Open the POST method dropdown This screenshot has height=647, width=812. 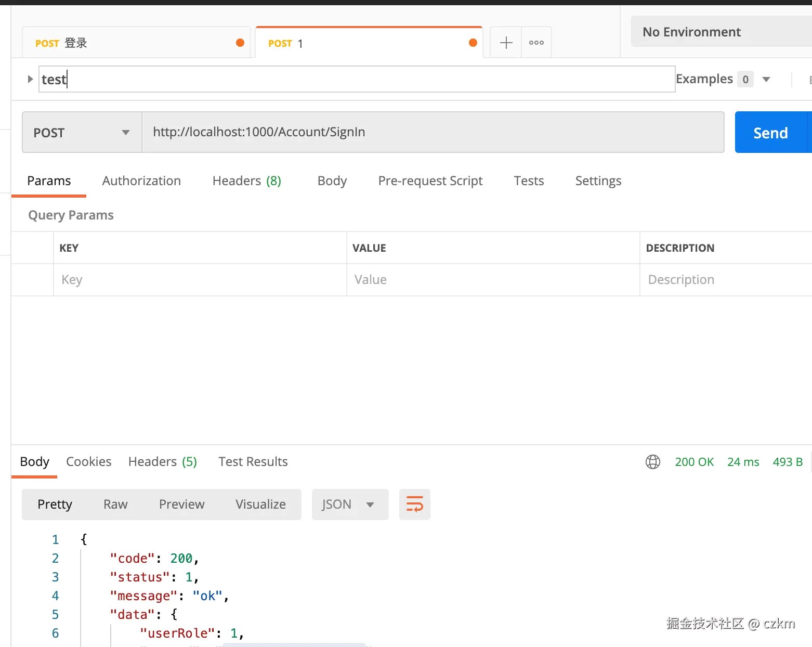click(82, 133)
